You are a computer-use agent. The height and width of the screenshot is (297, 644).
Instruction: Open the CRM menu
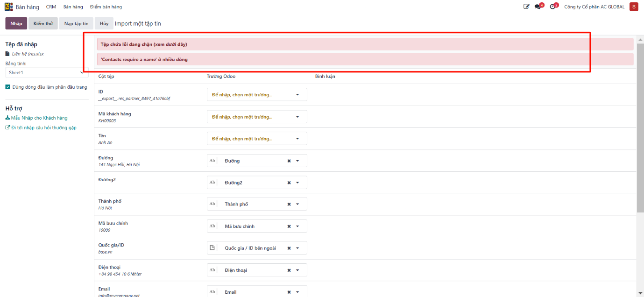(51, 7)
